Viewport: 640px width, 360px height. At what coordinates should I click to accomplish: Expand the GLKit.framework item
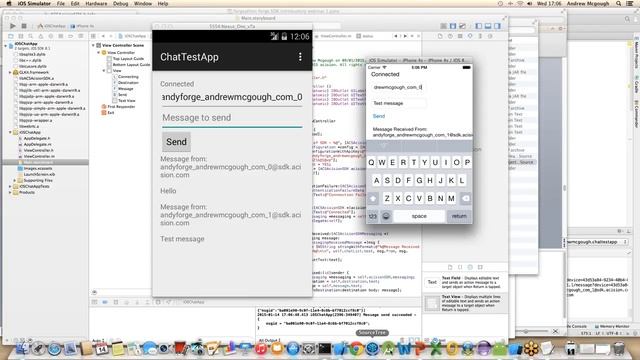[10, 72]
